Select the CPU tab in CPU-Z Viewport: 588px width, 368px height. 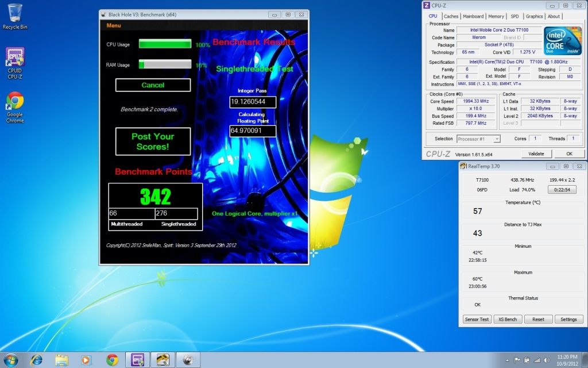433,16
